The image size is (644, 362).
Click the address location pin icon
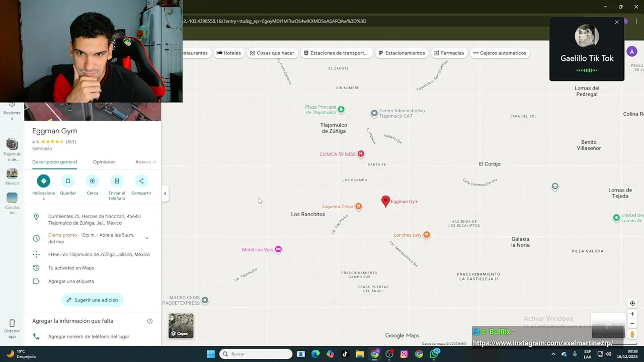(36, 217)
